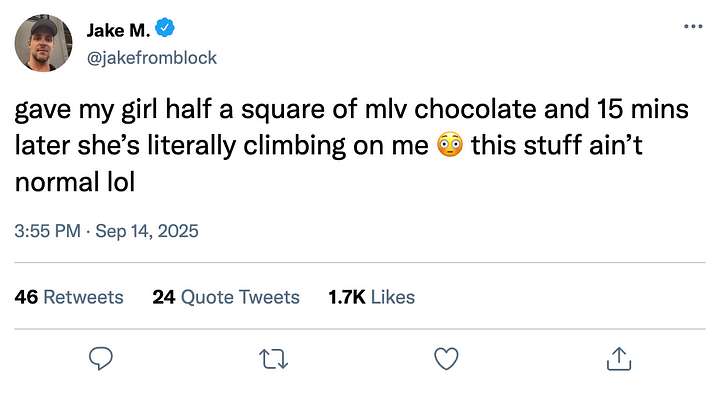This screenshot has width=720, height=403.
Task: Open the three-dot more options menu
Action: [691, 26]
